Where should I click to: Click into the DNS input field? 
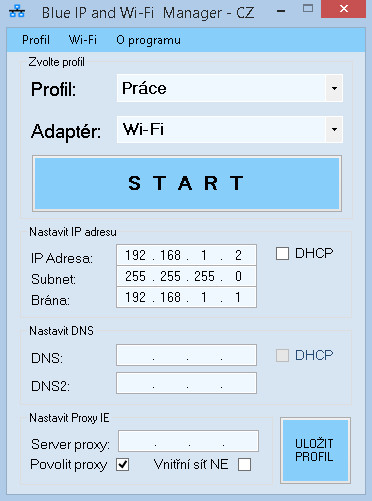[x=186, y=355]
